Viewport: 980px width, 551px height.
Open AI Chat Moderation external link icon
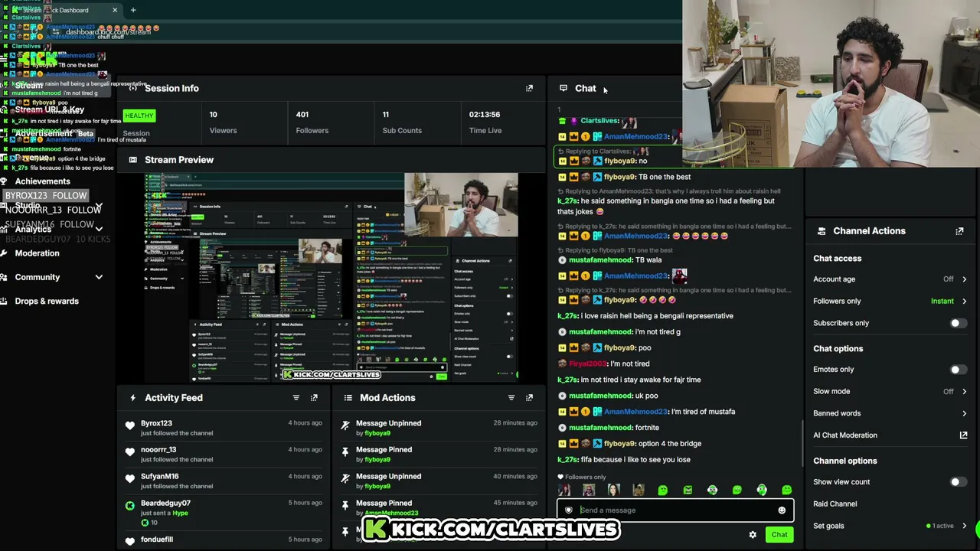963,435
